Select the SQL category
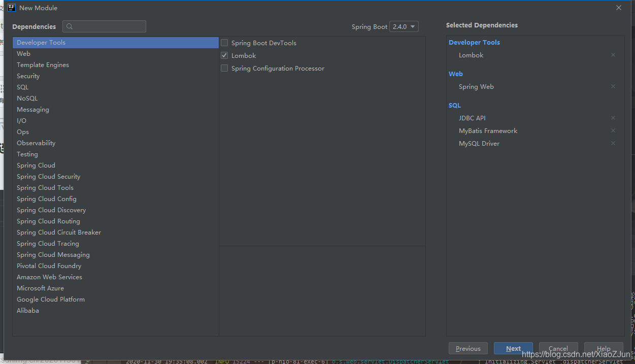The width and height of the screenshot is (635, 364). 116,87
